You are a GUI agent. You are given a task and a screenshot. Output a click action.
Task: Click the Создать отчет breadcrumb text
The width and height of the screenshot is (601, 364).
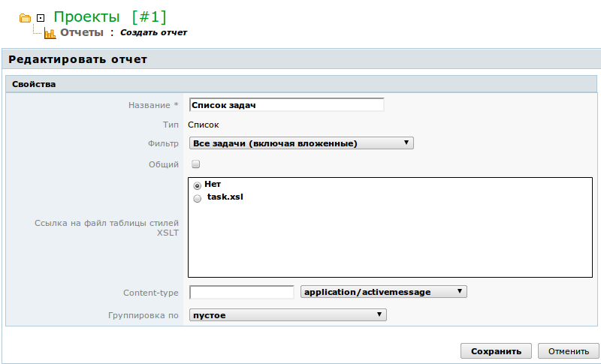coord(153,33)
